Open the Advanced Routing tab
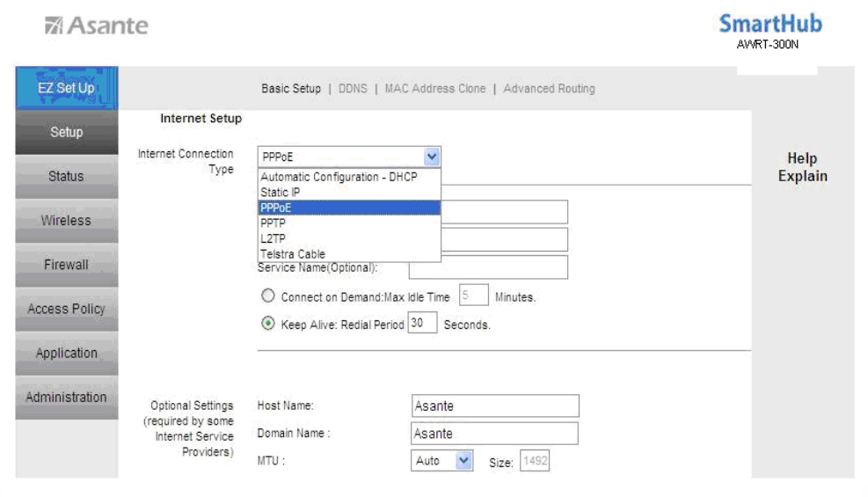This screenshot has width=868, height=497. coord(549,89)
